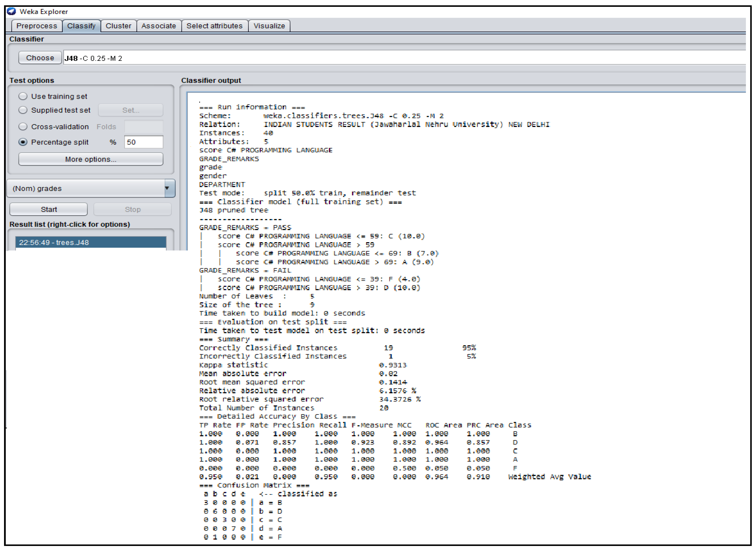The height and width of the screenshot is (550, 756).
Task: Click the Classify tab
Action: [x=81, y=26]
